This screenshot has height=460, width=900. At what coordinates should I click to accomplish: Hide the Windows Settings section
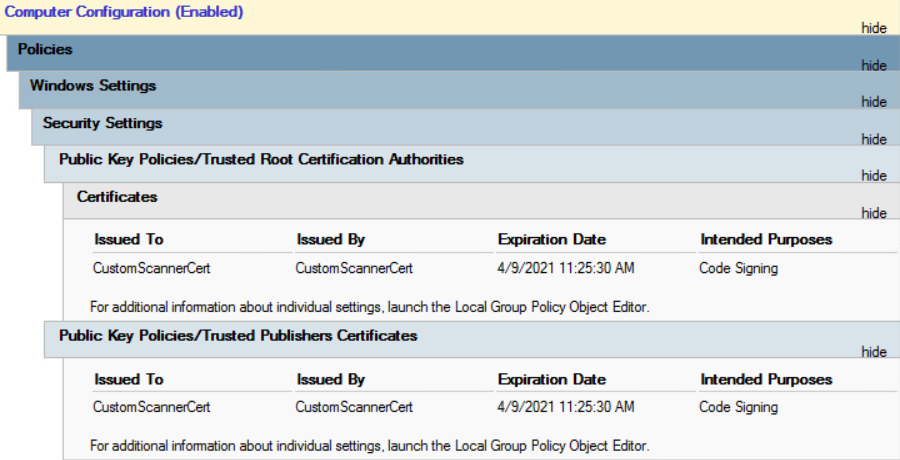(874, 102)
